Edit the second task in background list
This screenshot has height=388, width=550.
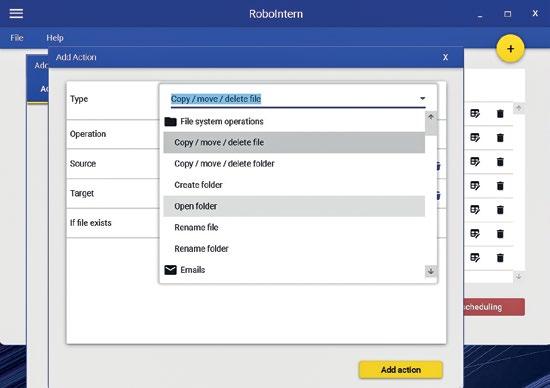pyautogui.click(x=475, y=138)
